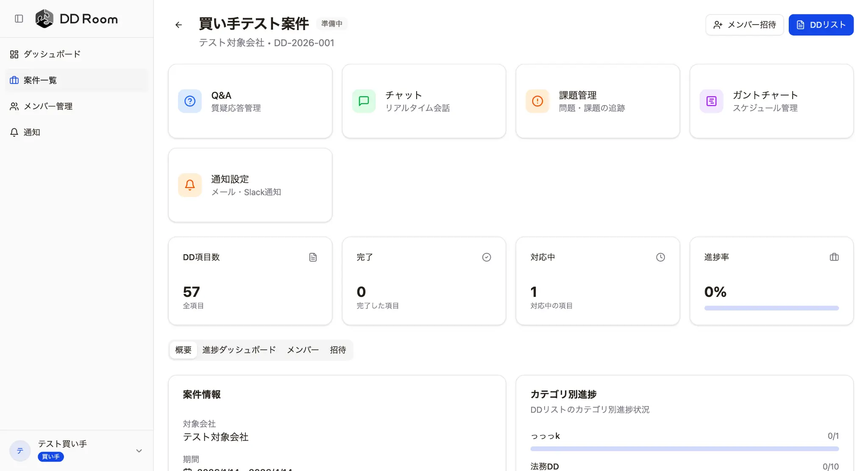This screenshot has height=471, width=868.
Task: Open the 招待 tab
Action: (338, 350)
